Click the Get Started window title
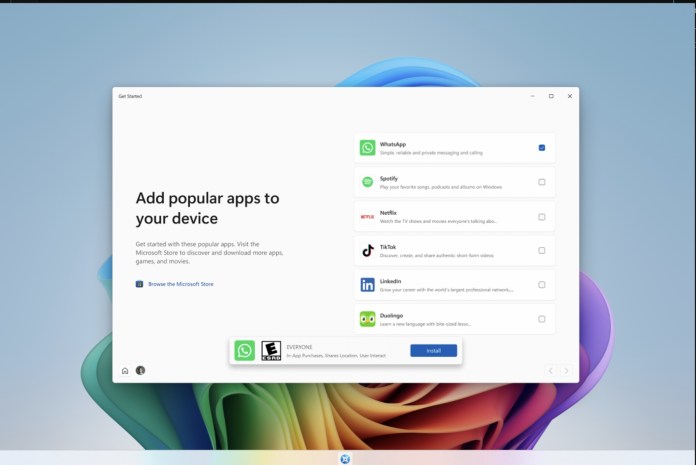 coord(130,96)
